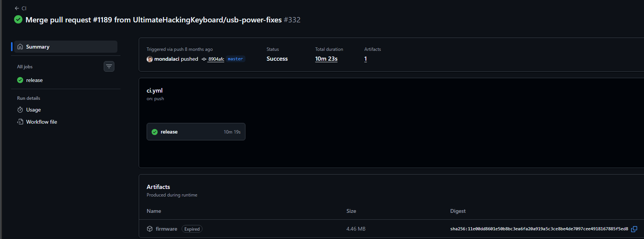Click the firmware artifact name
This screenshot has width=644, height=239.
point(166,229)
